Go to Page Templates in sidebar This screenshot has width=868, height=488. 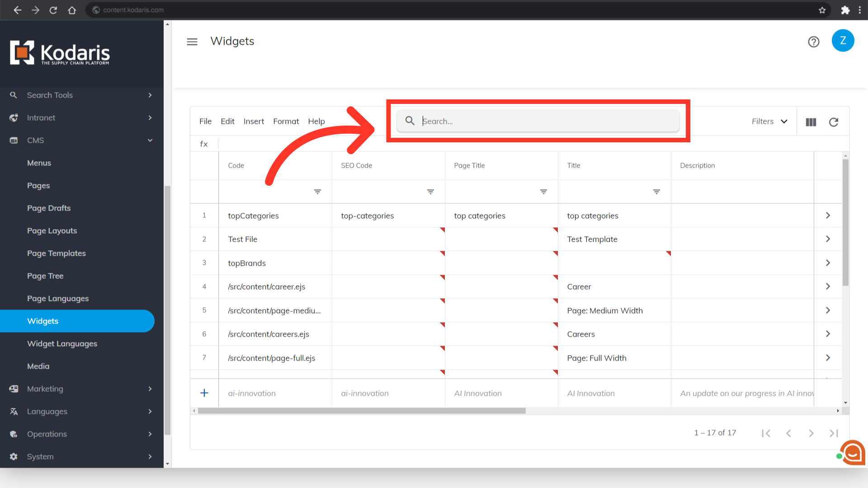pos(57,253)
